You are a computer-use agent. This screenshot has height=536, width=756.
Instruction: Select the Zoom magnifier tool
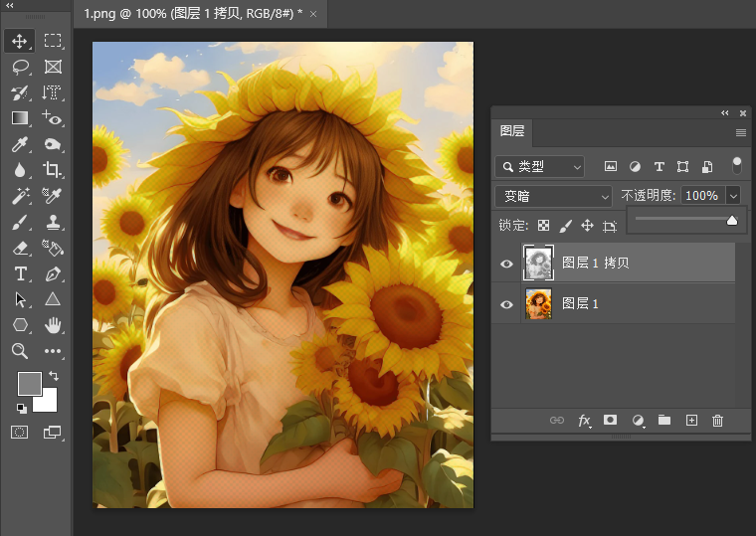point(19,351)
